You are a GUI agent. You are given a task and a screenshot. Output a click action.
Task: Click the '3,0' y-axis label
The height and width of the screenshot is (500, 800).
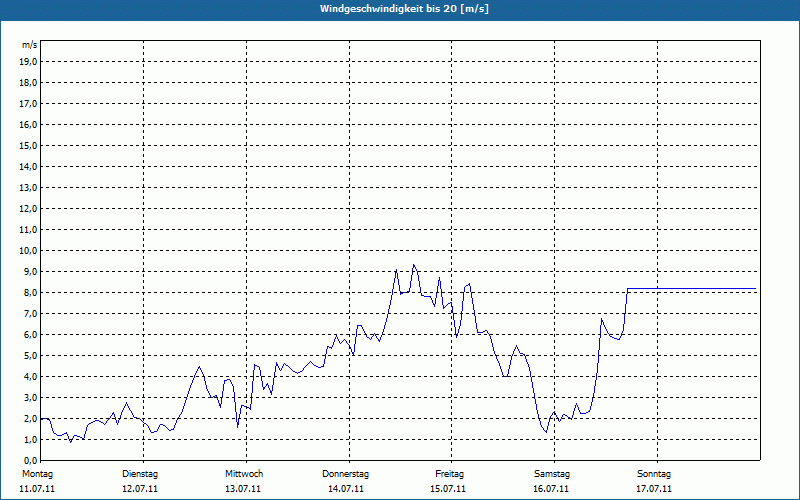(30, 397)
